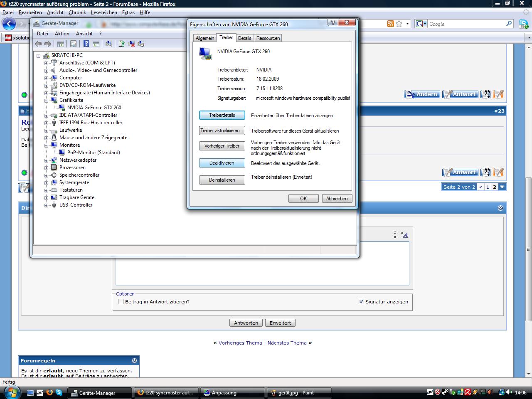Click 'Treiber aktualisieren...' button

(x=222, y=131)
